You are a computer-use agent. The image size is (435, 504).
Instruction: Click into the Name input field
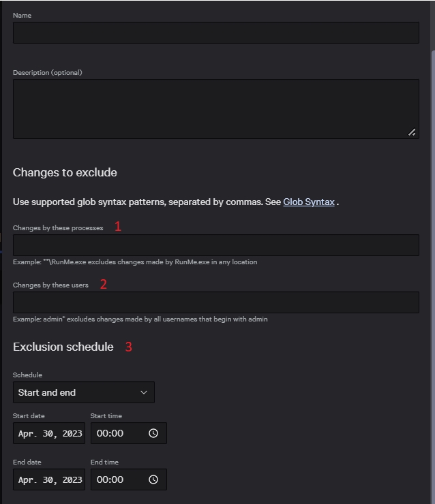pos(215,33)
